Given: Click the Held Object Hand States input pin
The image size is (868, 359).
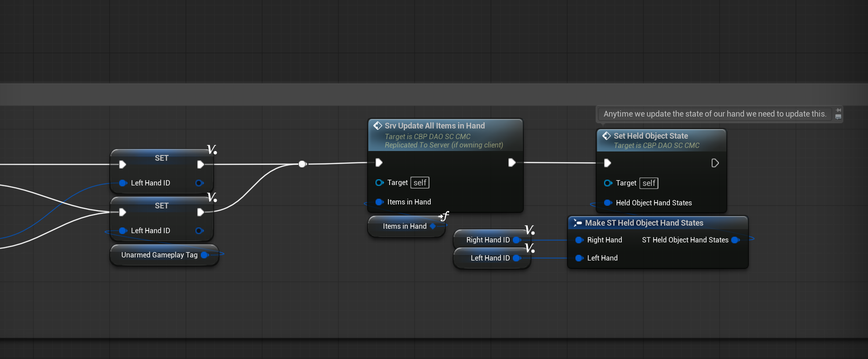Looking at the screenshot, I should [608, 203].
